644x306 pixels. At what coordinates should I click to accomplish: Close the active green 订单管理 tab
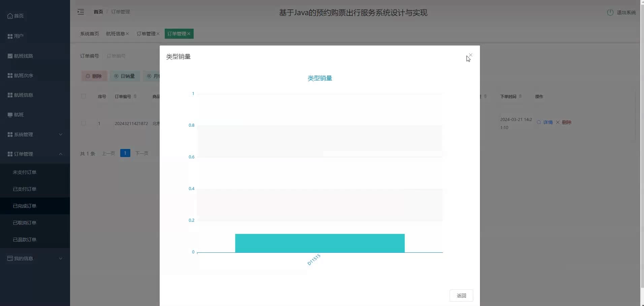click(x=189, y=34)
